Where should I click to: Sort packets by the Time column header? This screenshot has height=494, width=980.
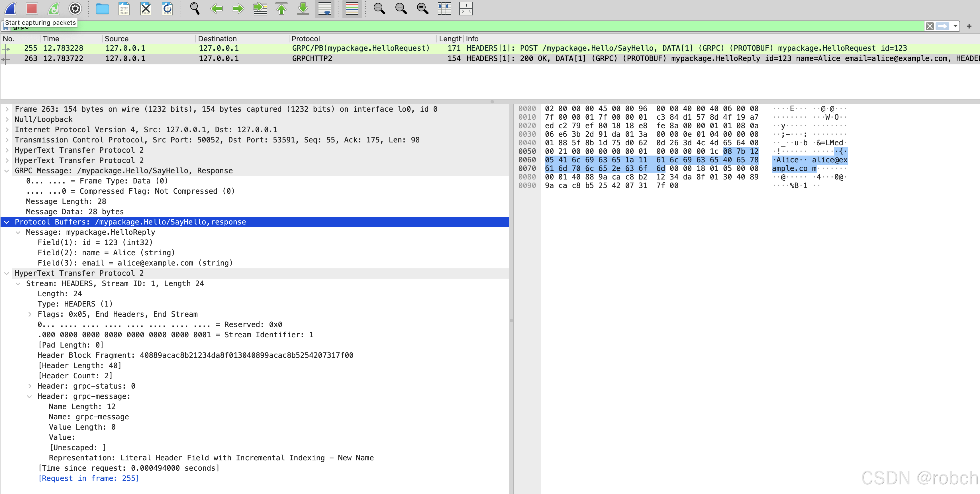pos(71,38)
